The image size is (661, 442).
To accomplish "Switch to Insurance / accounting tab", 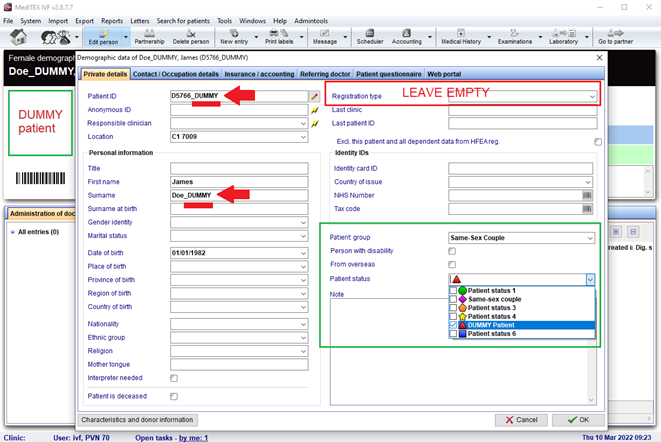I will pos(259,74).
